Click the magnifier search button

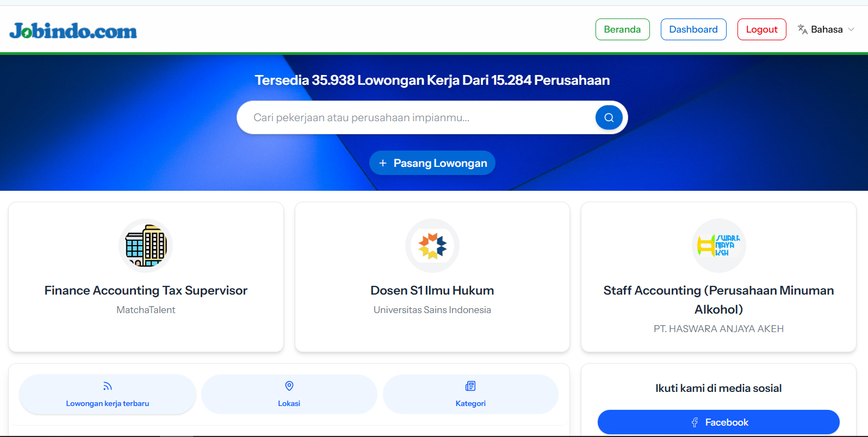(x=609, y=117)
